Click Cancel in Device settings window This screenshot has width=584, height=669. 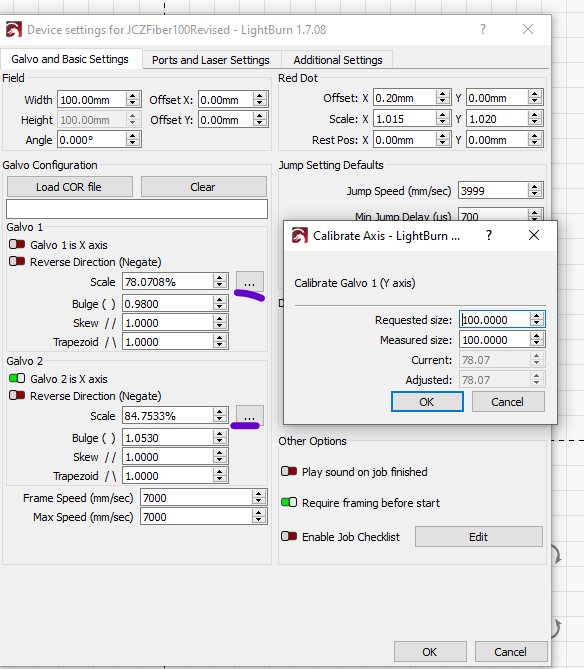(511, 652)
